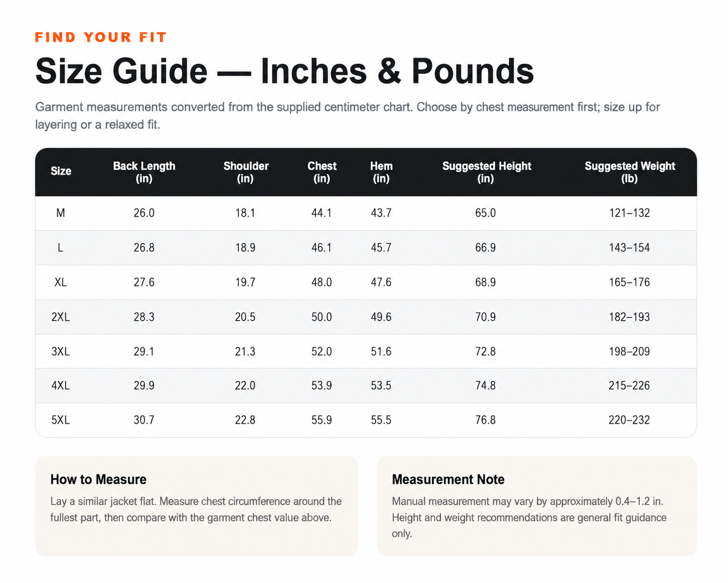Click the Suggested Weight (lb) header
728x583 pixels.
(629, 172)
